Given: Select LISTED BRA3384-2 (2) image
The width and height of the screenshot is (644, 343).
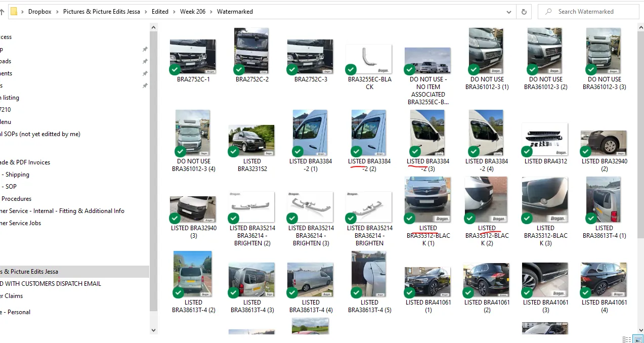Looking at the screenshot, I should [369, 134].
